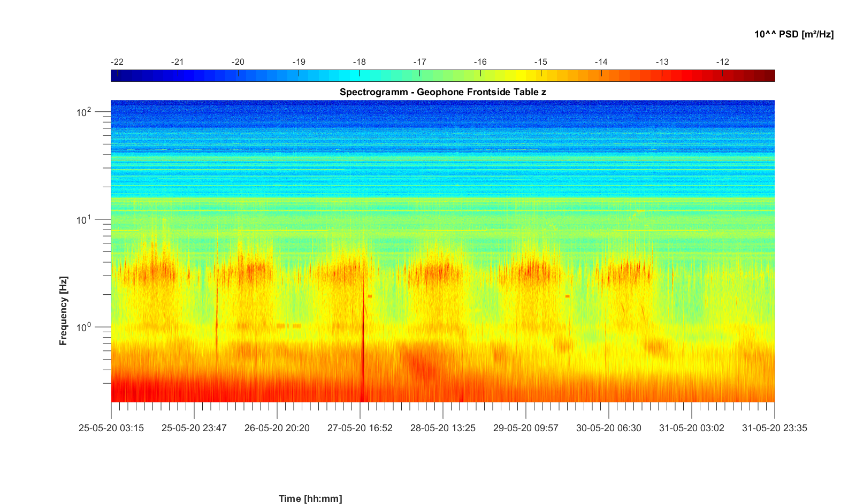Click the '27-05-20 16:52' time tick label
This screenshot has height=504, width=856.
[x=360, y=428]
